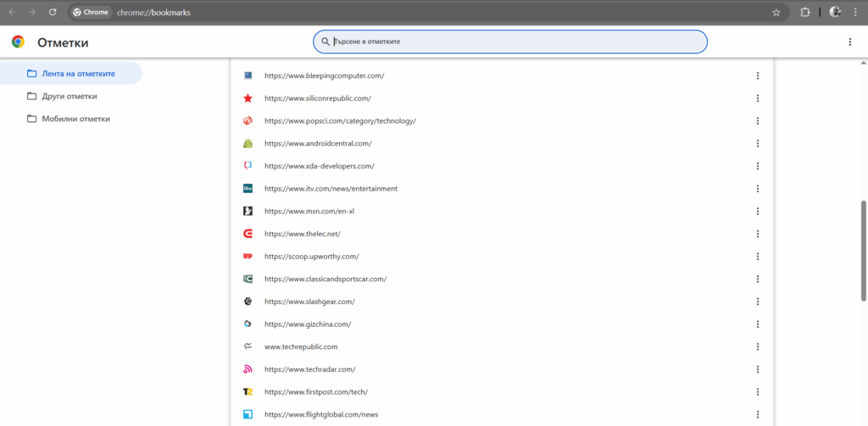
Task: Select https://www.androidcentral.com/ bookmark text
Action: point(319,143)
